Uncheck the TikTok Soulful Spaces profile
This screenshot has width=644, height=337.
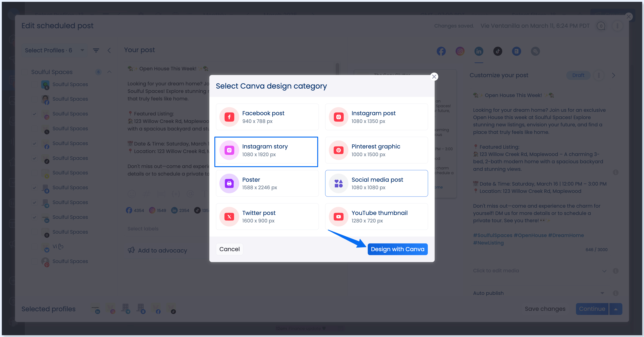pyautogui.click(x=35, y=158)
